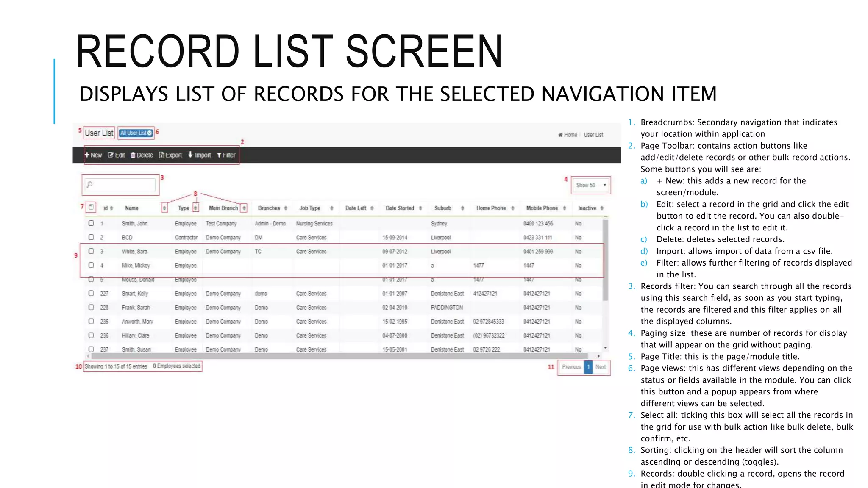868x488 pixels.
Task: Toggle the select-all checkbox in header
Action: coord(91,207)
